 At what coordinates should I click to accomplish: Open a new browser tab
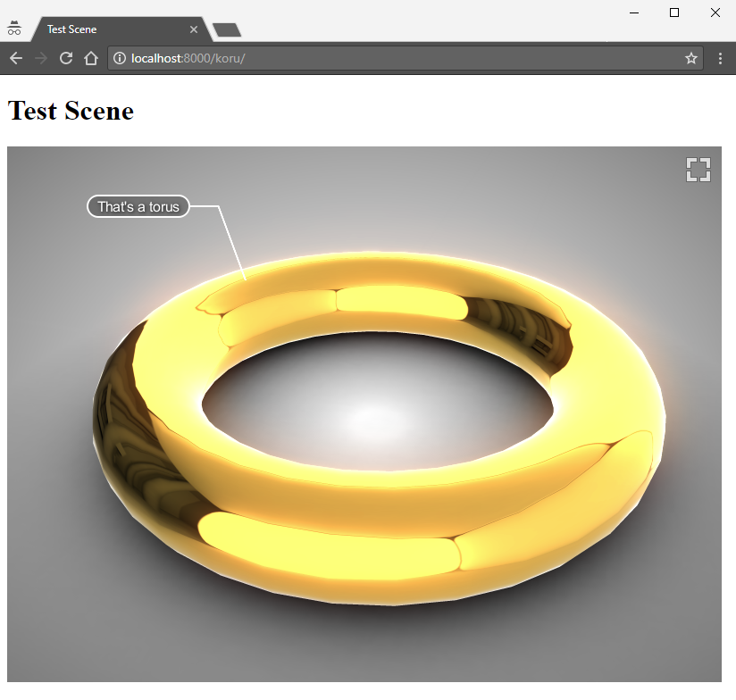click(228, 30)
